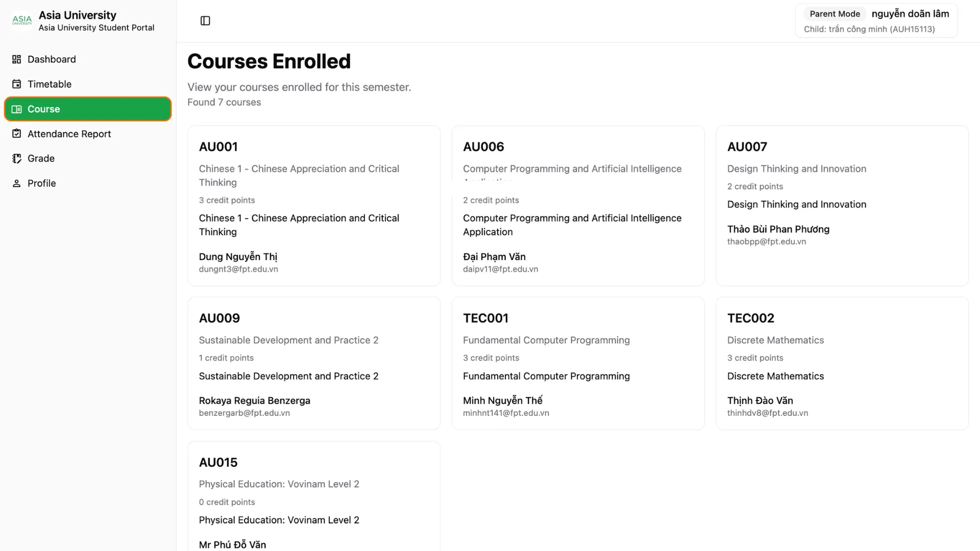Click the account name nguyễn doãn lâm
The height and width of the screenshot is (551, 980).
click(910, 13)
